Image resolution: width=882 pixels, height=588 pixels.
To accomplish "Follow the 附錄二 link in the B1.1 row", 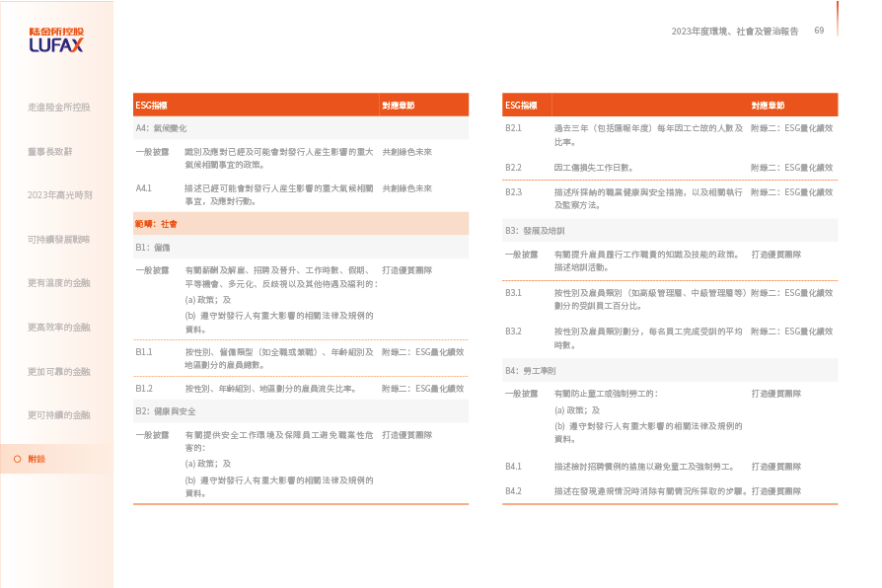I will click(422, 351).
